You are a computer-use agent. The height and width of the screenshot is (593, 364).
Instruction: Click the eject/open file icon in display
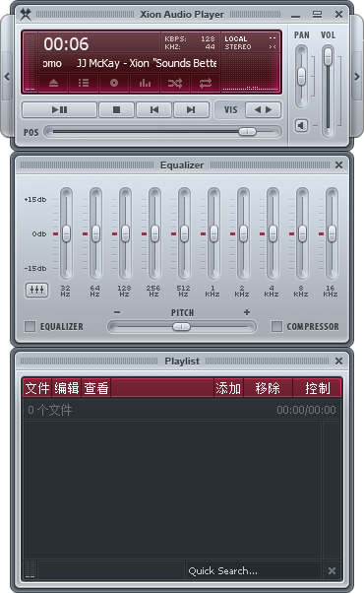[53, 83]
